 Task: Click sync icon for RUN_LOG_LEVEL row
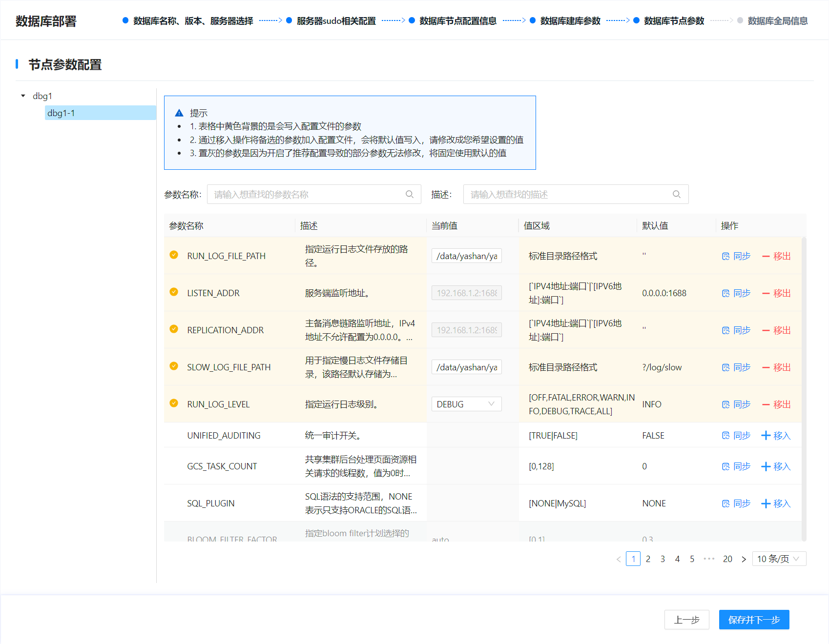(x=725, y=404)
